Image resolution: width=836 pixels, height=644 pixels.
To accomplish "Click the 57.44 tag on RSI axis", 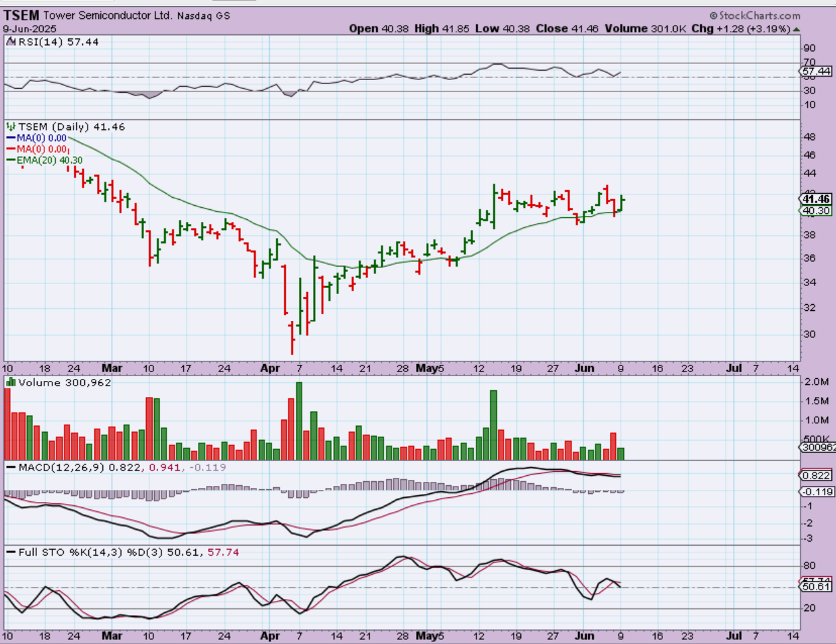I will click(x=816, y=71).
